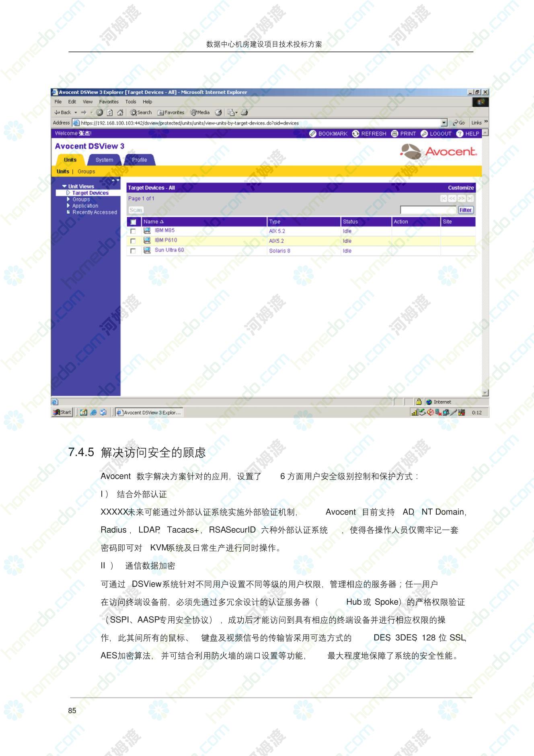Open the Media toolbar button
This screenshot has height=756, width=534.
(x=200, y=113)
